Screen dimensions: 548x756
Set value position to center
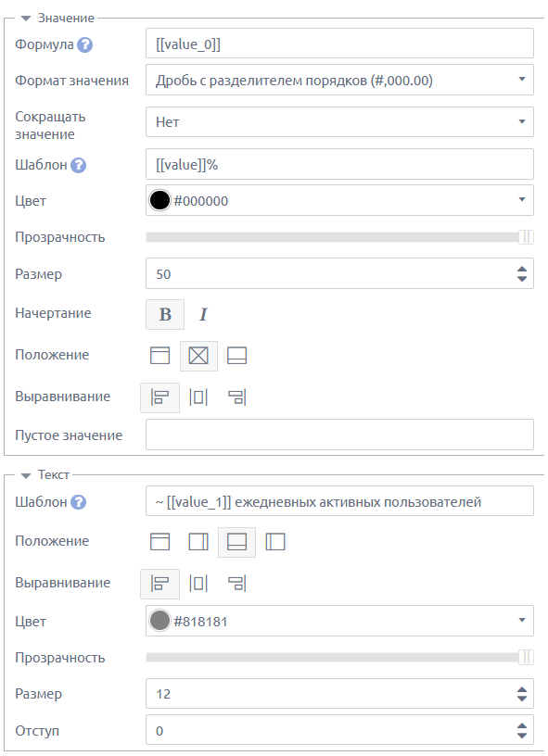[x=198, y=356]
